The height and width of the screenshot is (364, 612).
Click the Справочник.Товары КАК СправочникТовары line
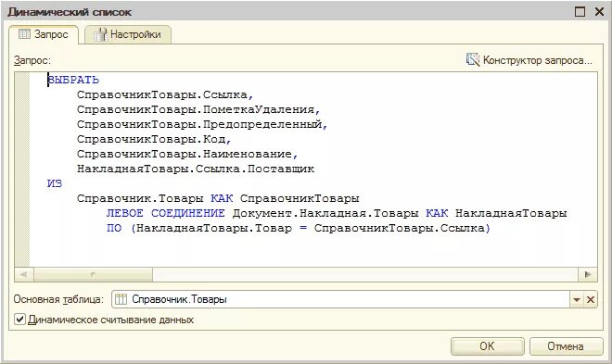point(218,198)
